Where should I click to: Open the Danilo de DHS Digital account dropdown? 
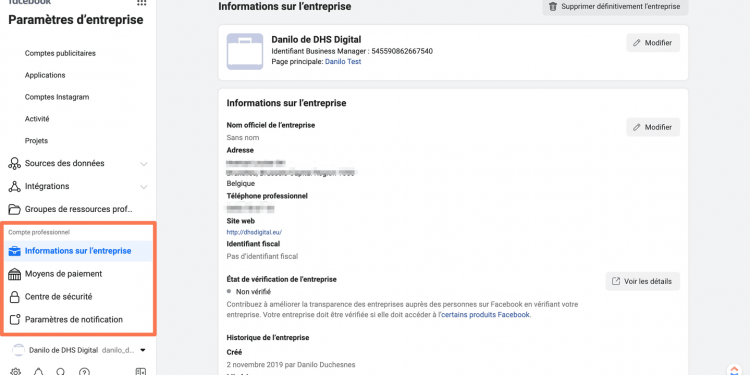click(x=78, y=350)
